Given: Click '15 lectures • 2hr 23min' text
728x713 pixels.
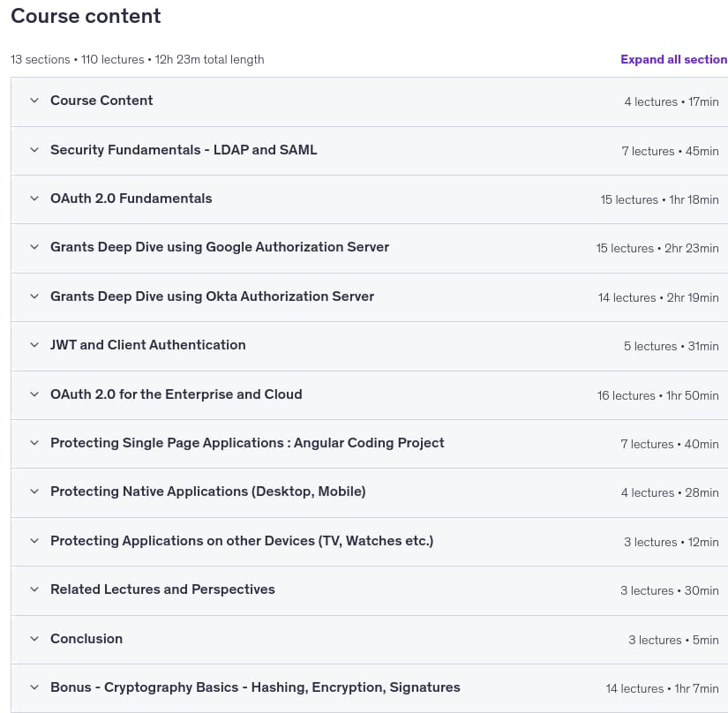Looking at the screenshot, I should pos(657,248).
